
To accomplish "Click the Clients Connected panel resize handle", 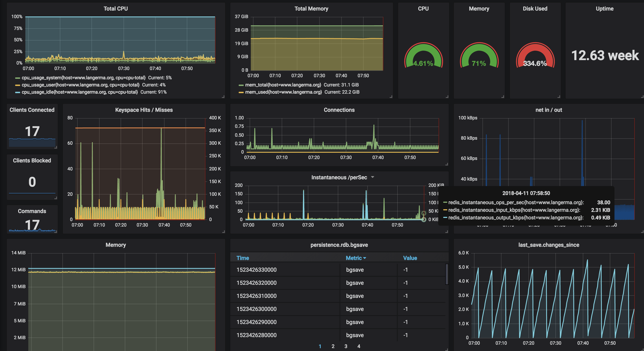I will click(x=55, y=147).
